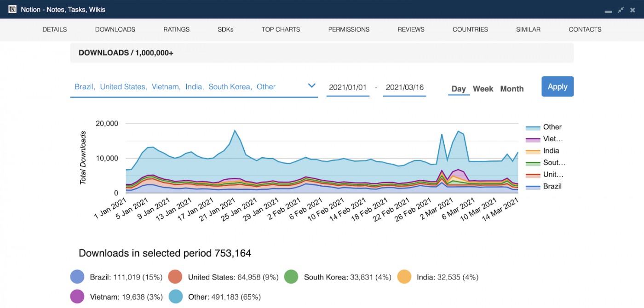Click the end date field 2021/03/16

[404, 87]
